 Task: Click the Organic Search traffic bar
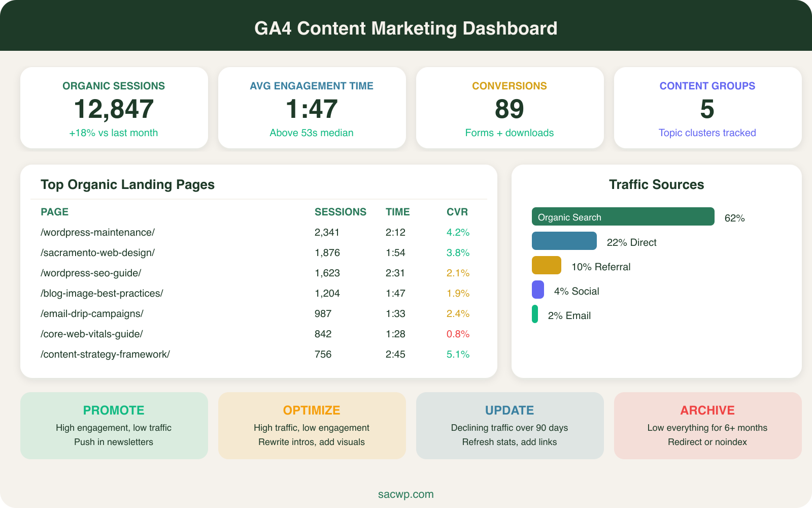pyautogui.click(x=623, y=217)
